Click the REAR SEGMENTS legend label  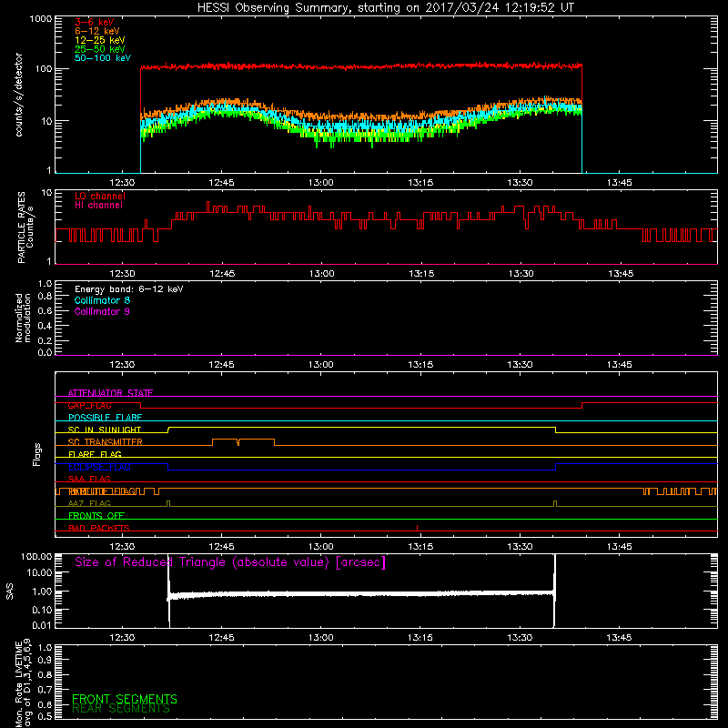click(x=121, y=709)
